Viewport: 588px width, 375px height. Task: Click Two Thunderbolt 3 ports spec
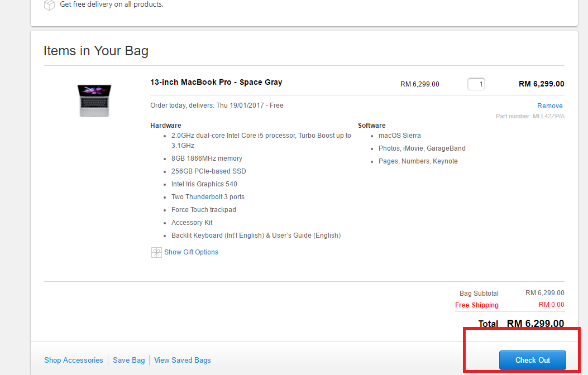[x=208, y=196]
